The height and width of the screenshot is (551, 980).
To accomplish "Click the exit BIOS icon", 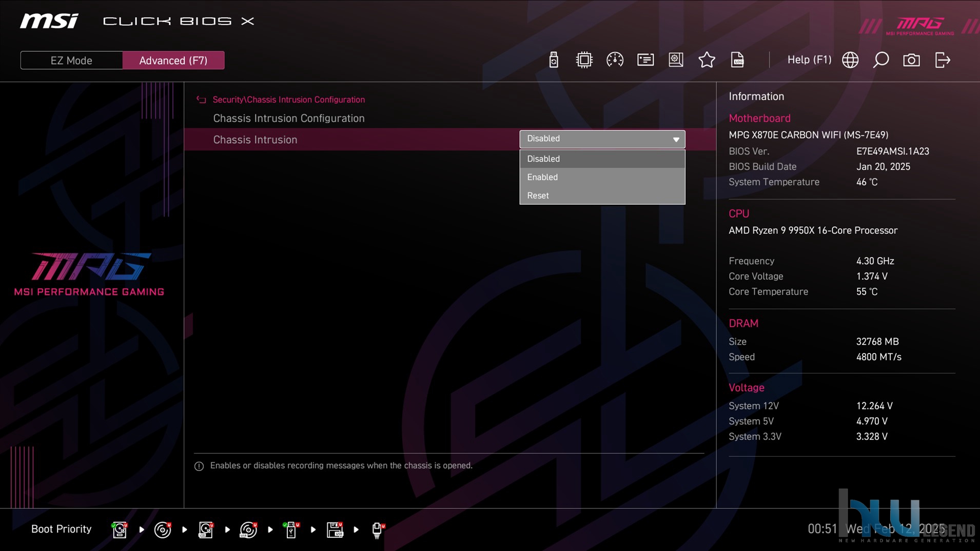I will [x=943, y=60].
